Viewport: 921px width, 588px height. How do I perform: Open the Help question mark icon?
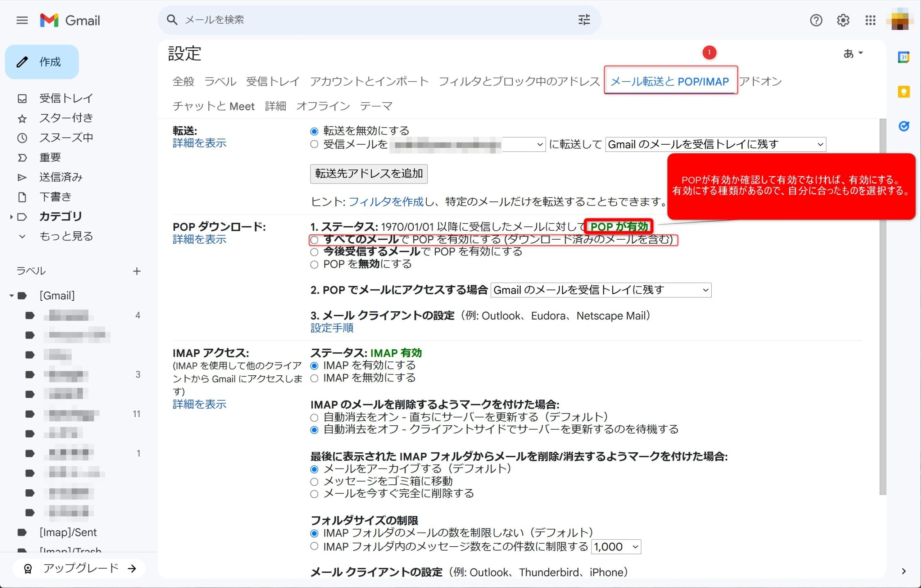pyautogui.click(x=816, y=20)
